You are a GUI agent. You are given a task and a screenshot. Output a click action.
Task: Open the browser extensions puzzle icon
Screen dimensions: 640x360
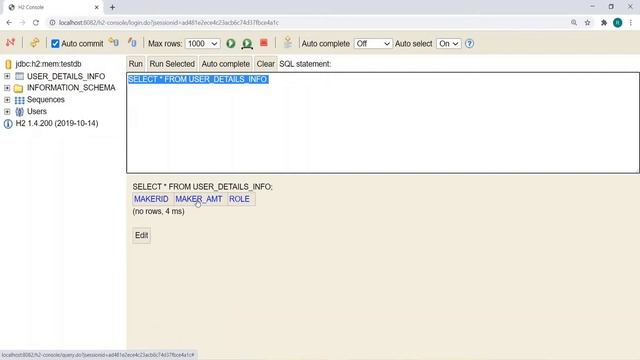tap(604, 23)
